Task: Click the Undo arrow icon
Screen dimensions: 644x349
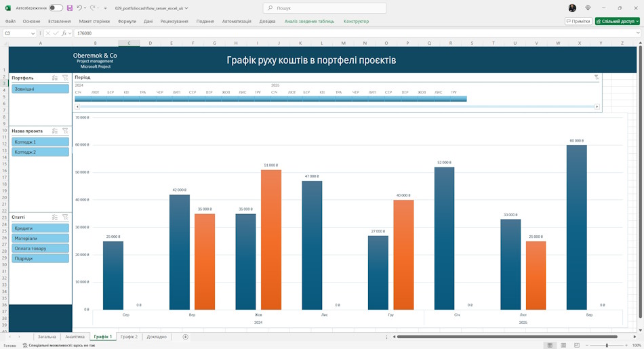Action: click(x=80, y=8)
